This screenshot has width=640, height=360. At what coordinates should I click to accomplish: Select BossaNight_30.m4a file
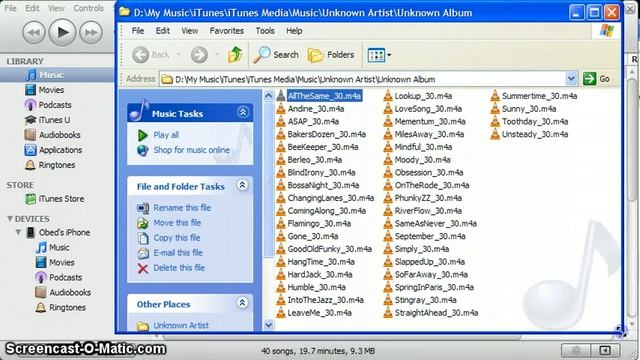click(323, 185)
